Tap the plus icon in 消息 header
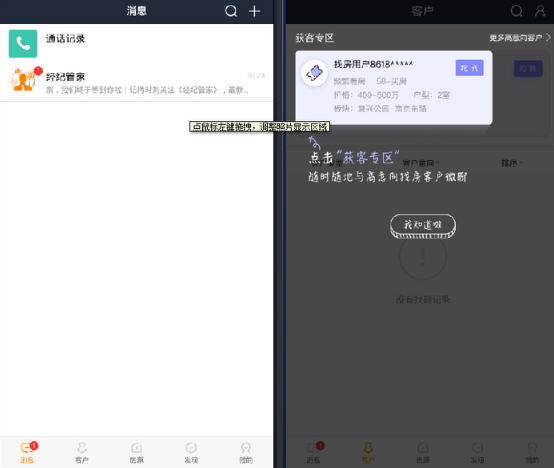The height and width of the screenshot is (468, 554). point(254,11)
